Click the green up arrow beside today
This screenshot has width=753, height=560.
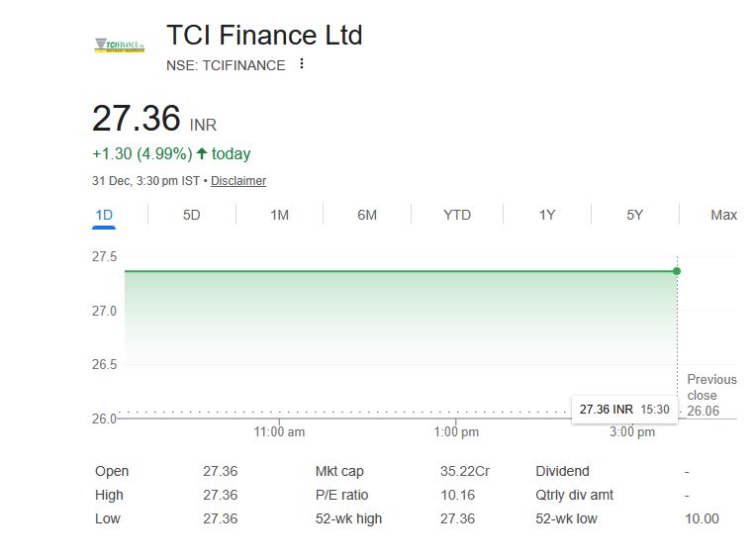(x=202, y=153)
